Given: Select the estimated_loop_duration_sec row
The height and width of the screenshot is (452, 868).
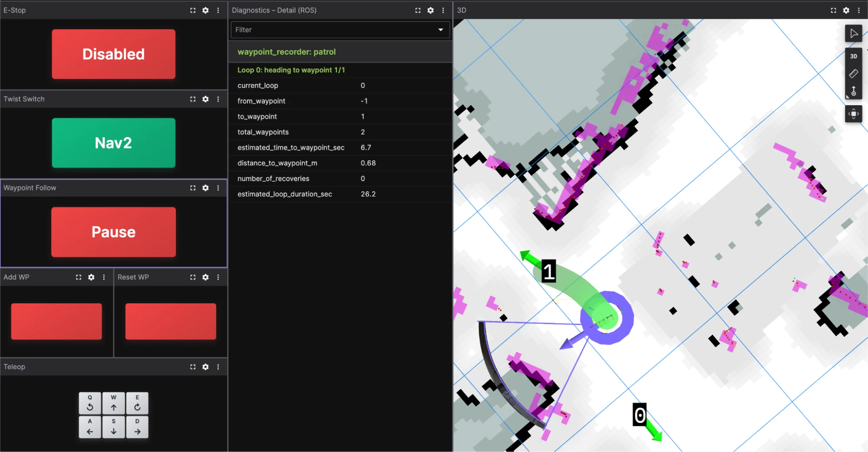Looking at the screenshot, I should coord(340,194).
